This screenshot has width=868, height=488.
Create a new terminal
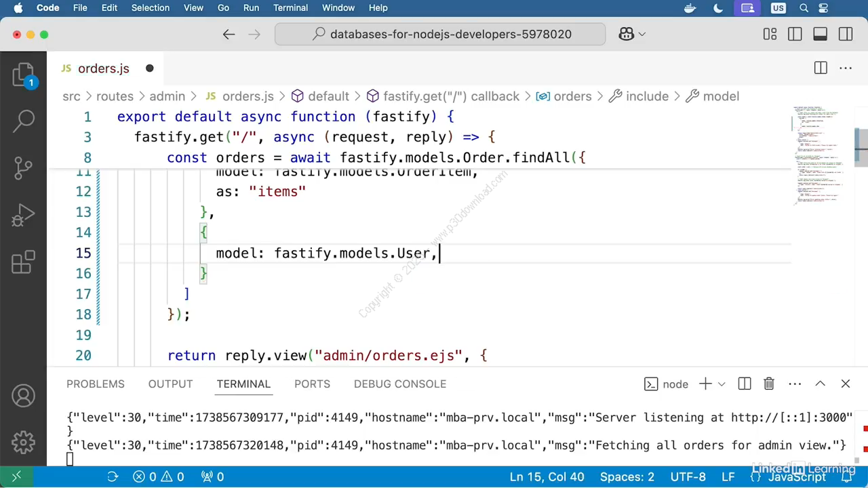705,384
